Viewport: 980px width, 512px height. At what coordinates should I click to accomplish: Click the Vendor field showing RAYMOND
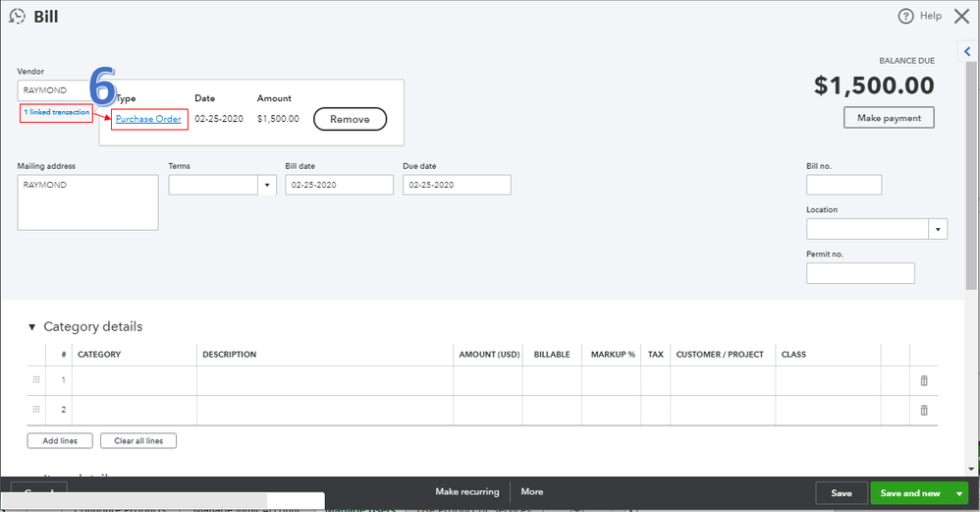point(55,90)
